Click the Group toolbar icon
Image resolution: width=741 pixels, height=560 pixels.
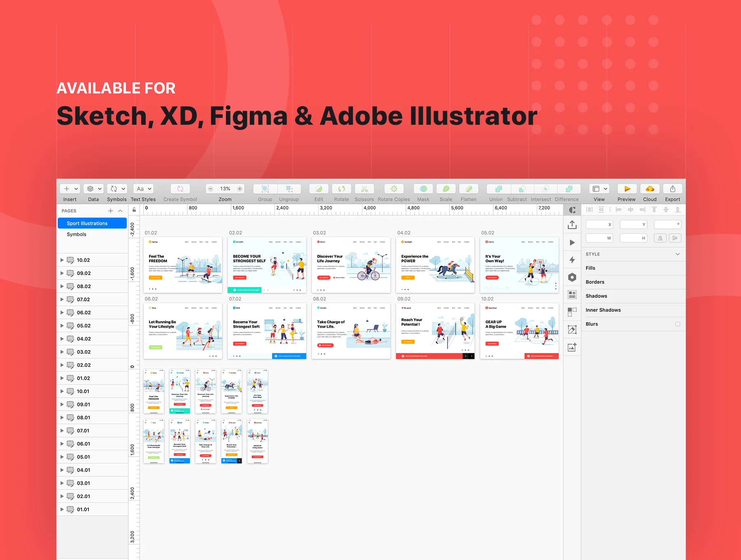[x=266, y=189]
